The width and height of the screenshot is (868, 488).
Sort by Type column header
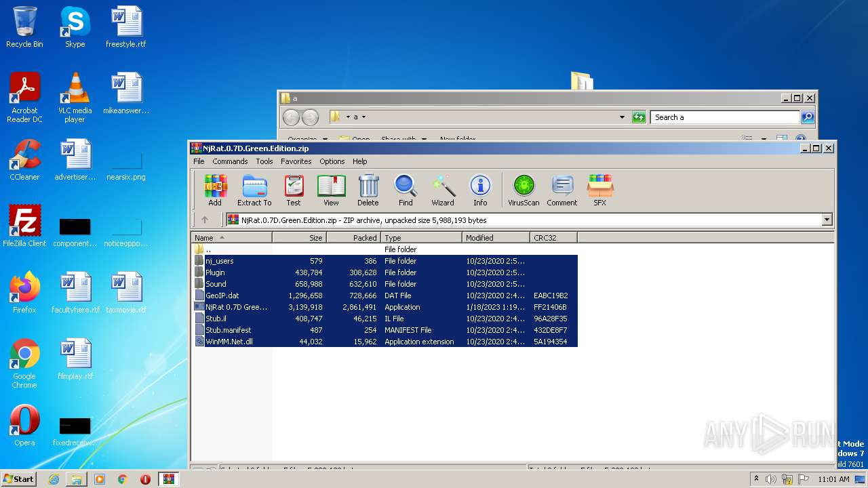(x=422, y=237)
